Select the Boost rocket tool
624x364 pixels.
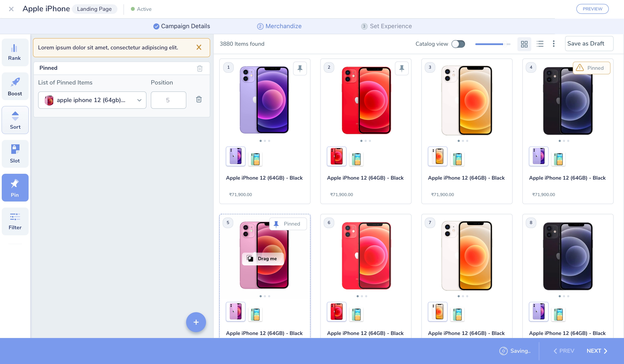click(15, 86)
